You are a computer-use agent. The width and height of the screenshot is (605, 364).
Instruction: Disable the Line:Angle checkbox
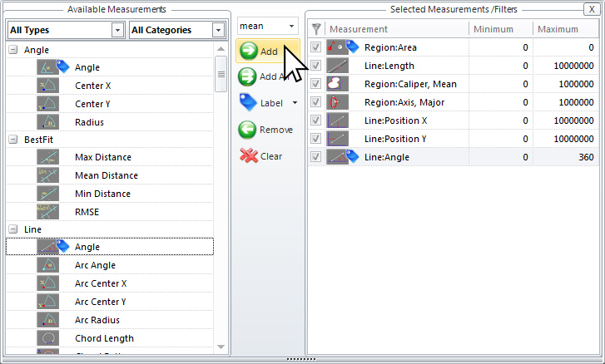click(x=316, y=157)
